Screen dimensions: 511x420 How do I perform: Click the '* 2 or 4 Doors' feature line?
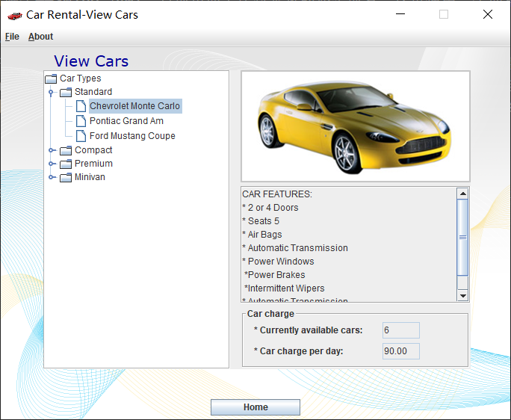(270, 208)
